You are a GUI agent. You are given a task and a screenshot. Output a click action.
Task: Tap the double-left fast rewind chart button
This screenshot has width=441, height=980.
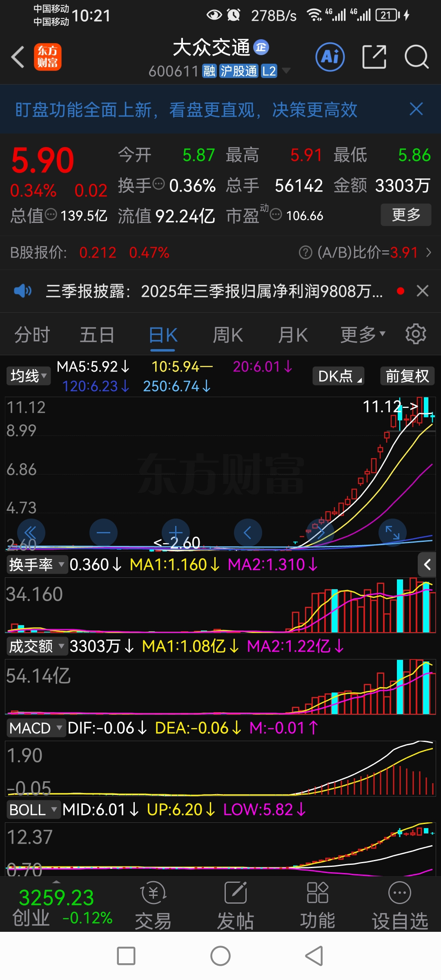(31, 532)
